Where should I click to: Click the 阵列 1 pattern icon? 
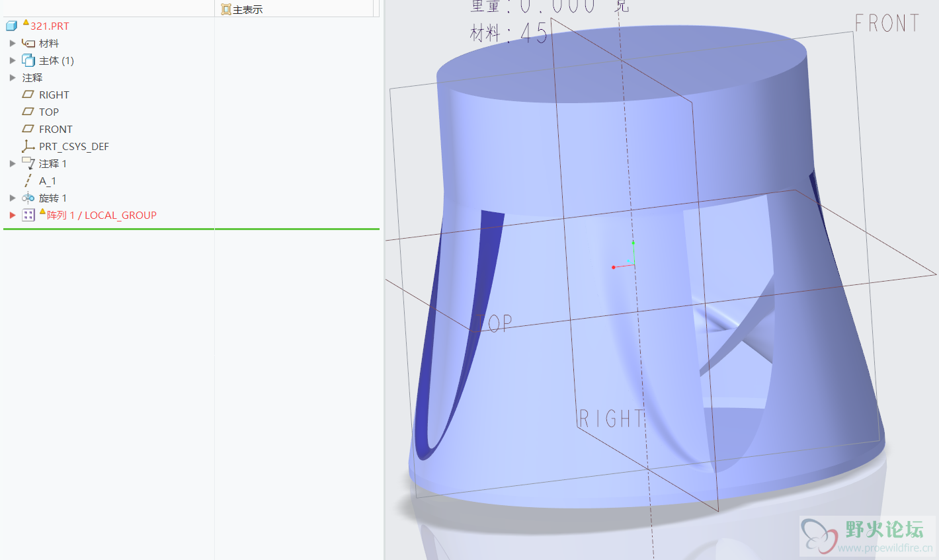pos(28,215)
